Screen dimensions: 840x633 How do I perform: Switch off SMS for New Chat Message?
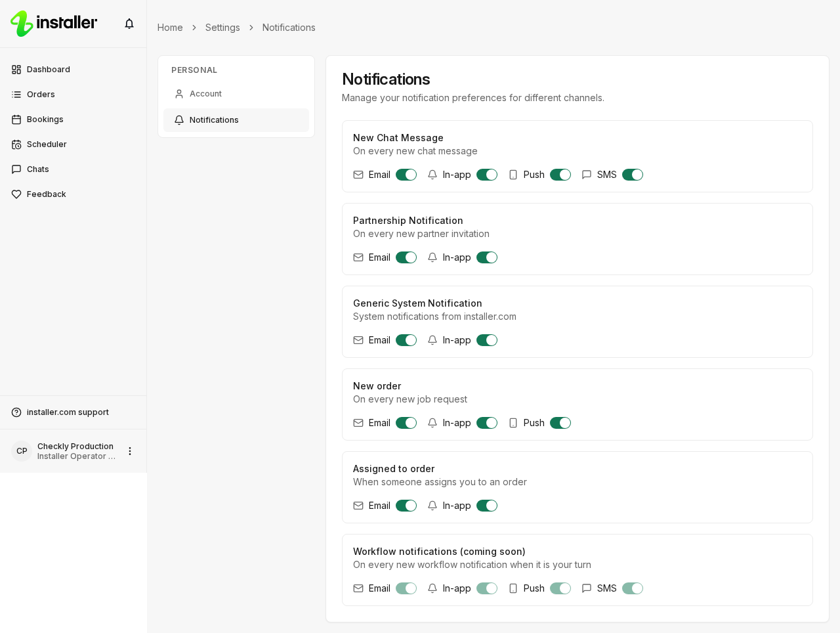pyautogui.click(x=633, y=175)
